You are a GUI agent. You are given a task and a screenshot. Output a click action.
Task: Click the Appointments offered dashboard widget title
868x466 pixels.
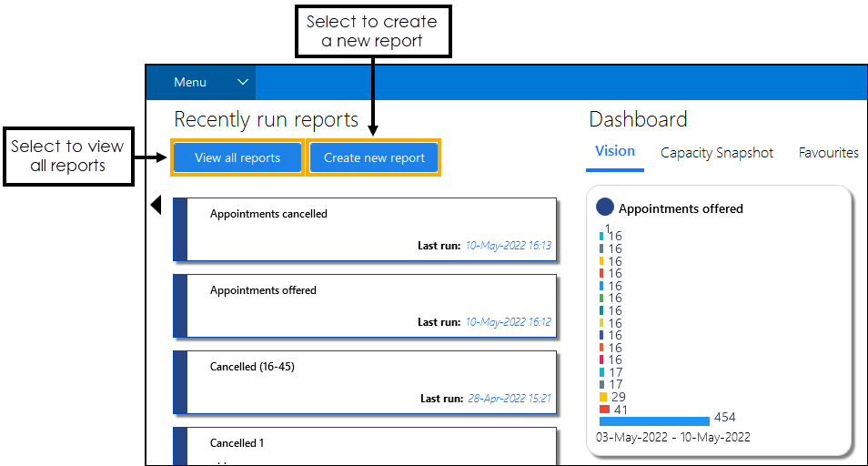coord(681,208)
